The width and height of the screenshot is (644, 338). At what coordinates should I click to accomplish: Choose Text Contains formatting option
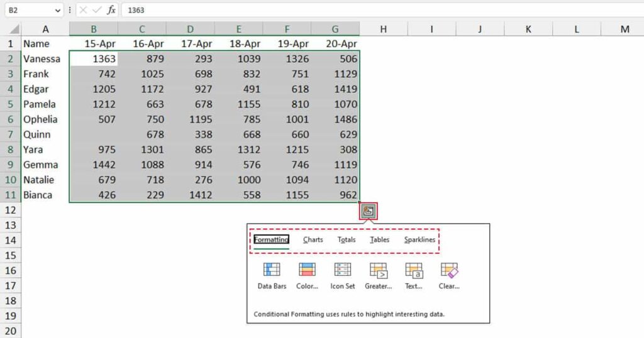[x=414, y=276]
